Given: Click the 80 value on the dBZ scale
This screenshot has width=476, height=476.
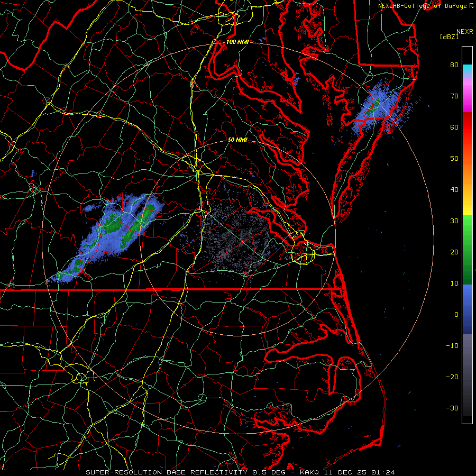Looking at the screenshot, I should click(454, 65).
